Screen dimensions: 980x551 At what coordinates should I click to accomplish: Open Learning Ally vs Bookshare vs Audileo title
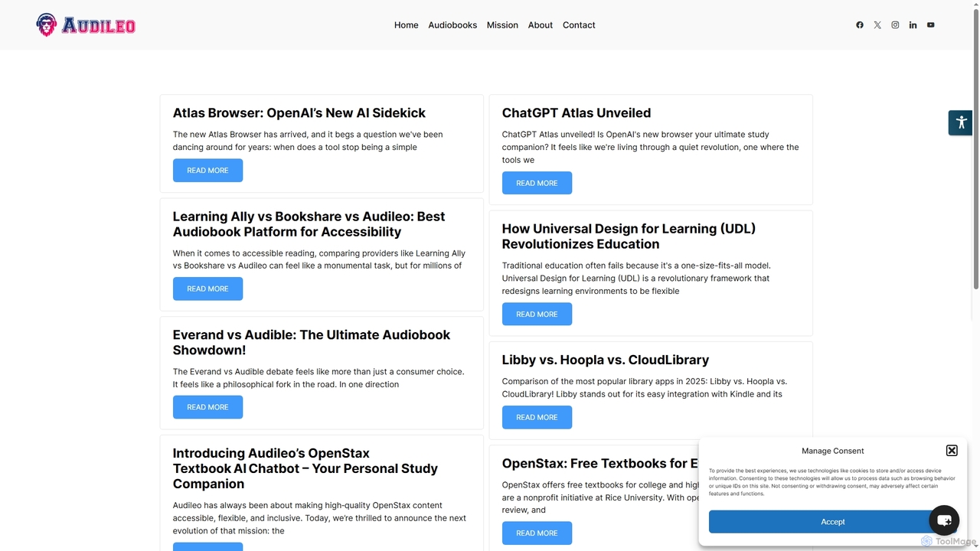pyautogui.click(x=309, y=224)
